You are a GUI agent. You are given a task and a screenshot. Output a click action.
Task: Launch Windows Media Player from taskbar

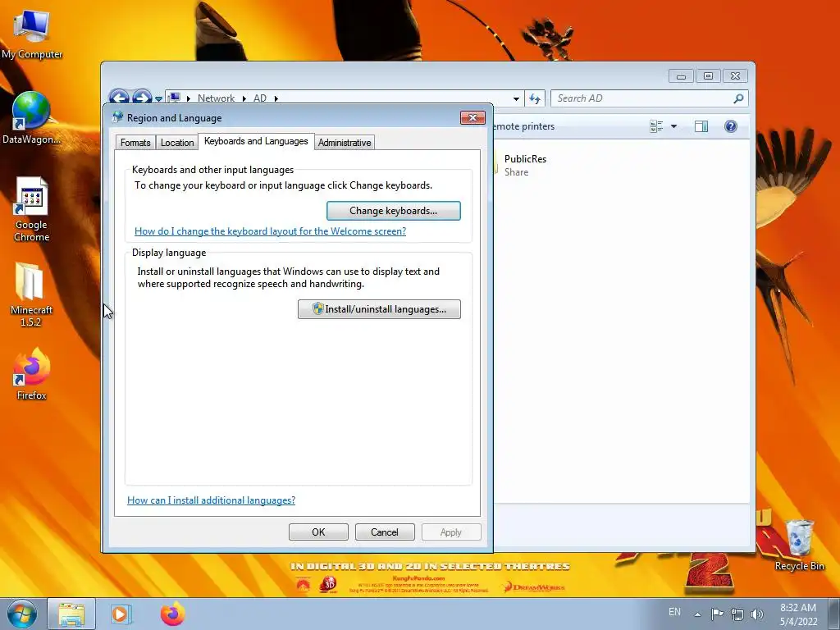[121, 614]
